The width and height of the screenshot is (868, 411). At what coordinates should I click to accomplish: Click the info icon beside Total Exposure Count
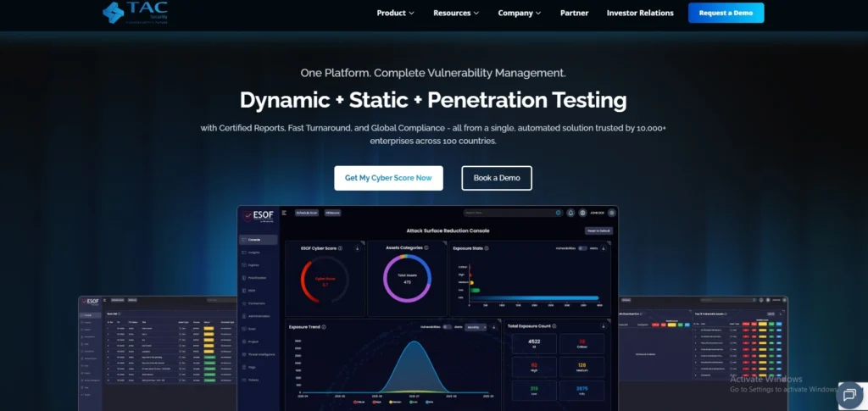click(x=554, y=326)
